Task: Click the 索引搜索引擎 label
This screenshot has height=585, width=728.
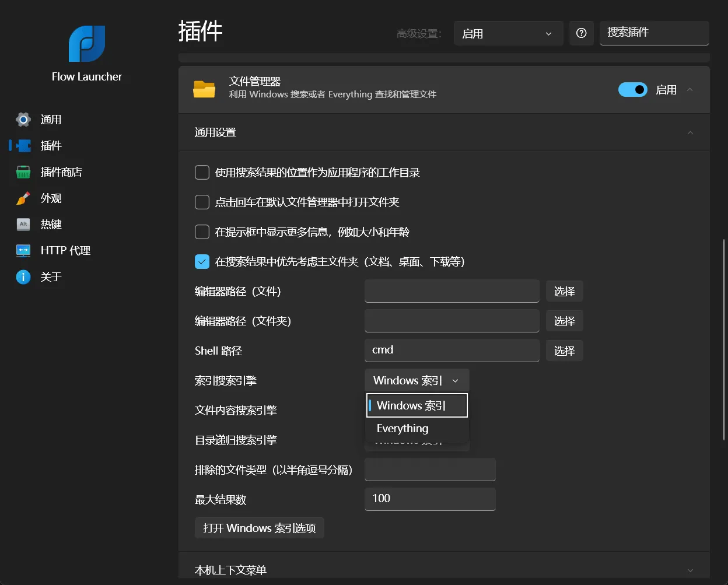Action: 226,380
